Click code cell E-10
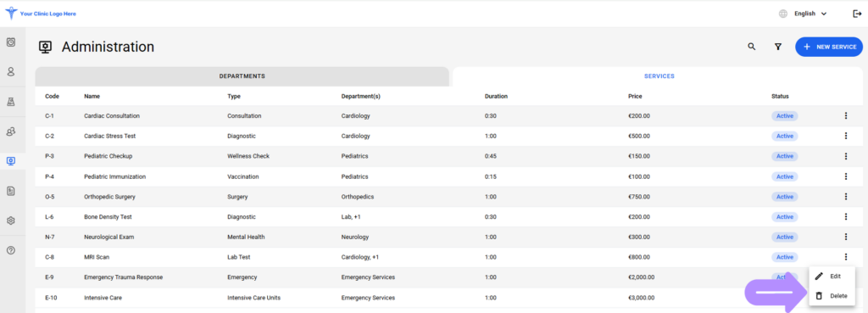The image size is (868, 313). [x=51, y=297]
